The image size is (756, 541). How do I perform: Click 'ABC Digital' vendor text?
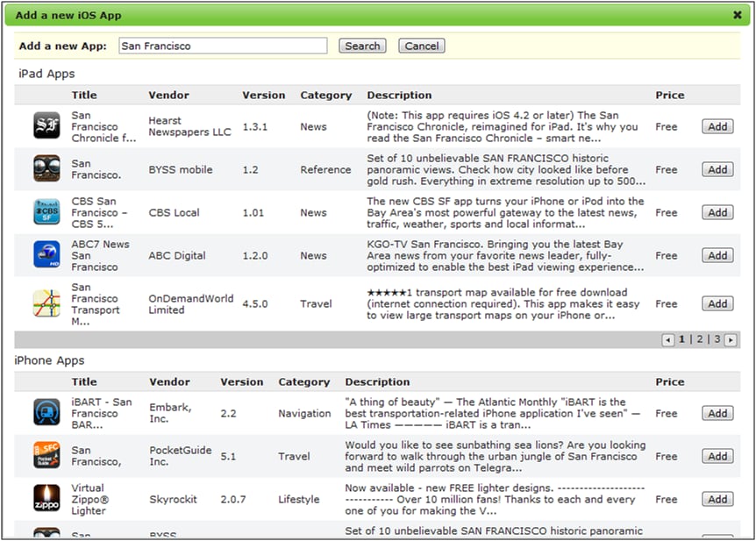(x=176, y=255)
